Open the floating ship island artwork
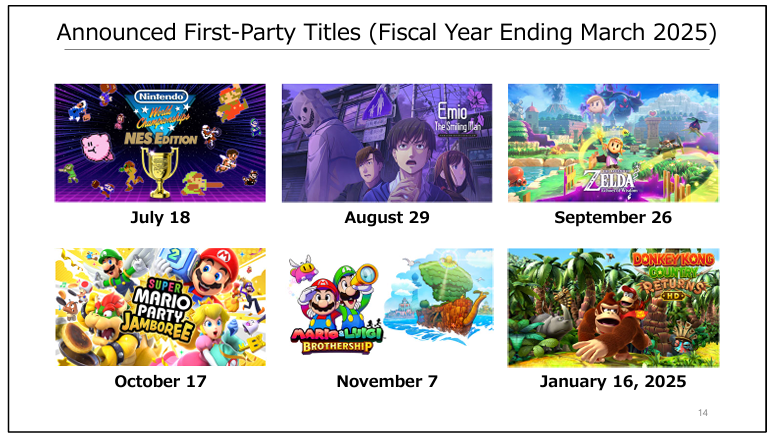Image resolution: width=776 pixels, height=446 pixels. (x=440, y=297)
